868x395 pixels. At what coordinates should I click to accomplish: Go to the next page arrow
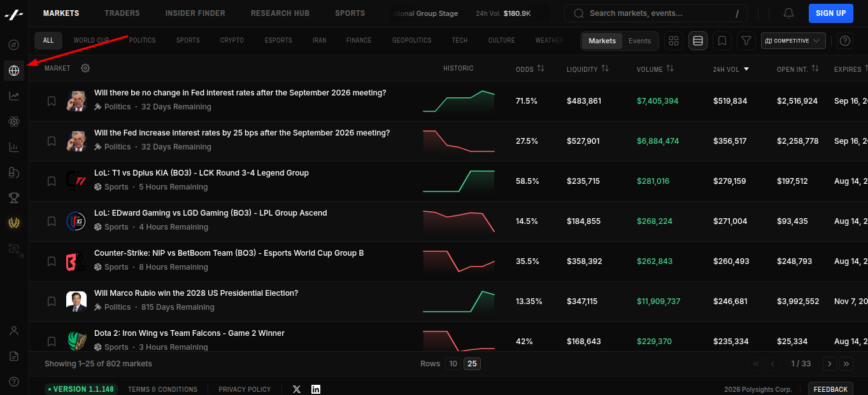pyautogui.click(x=829, y=364)
